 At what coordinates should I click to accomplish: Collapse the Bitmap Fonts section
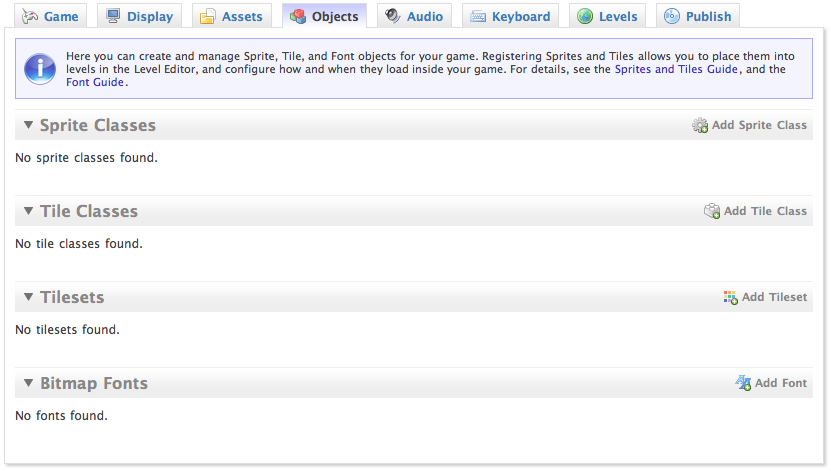pyautogui.click(x=28, y=384)
